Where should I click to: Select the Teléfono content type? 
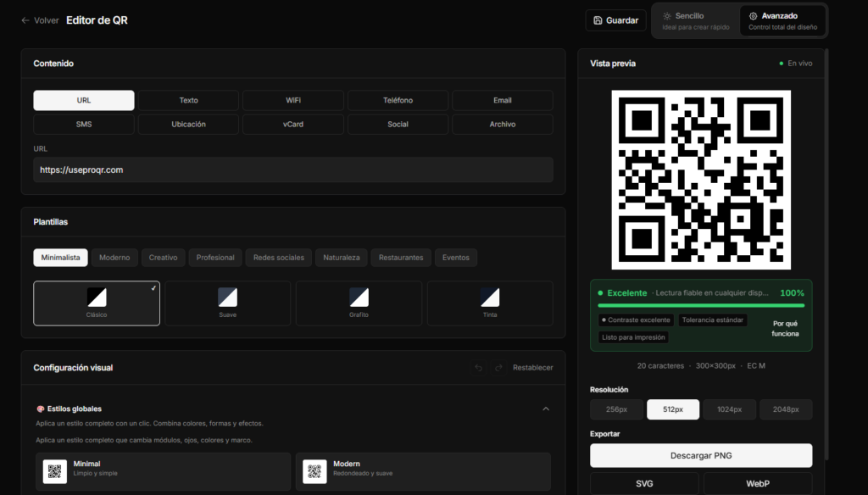[398, 100]
